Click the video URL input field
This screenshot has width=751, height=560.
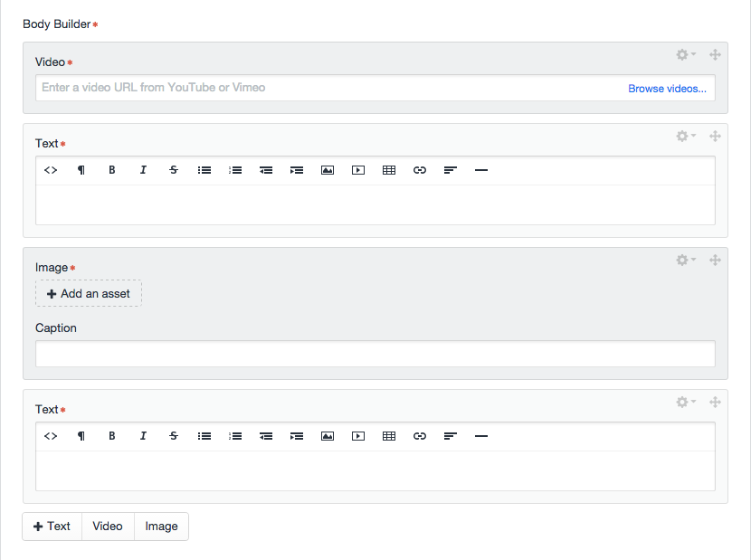[326, 88]
